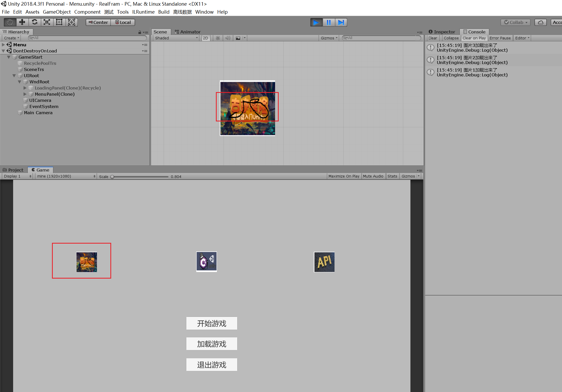Open the Collab dropdown

pos(516,22)
